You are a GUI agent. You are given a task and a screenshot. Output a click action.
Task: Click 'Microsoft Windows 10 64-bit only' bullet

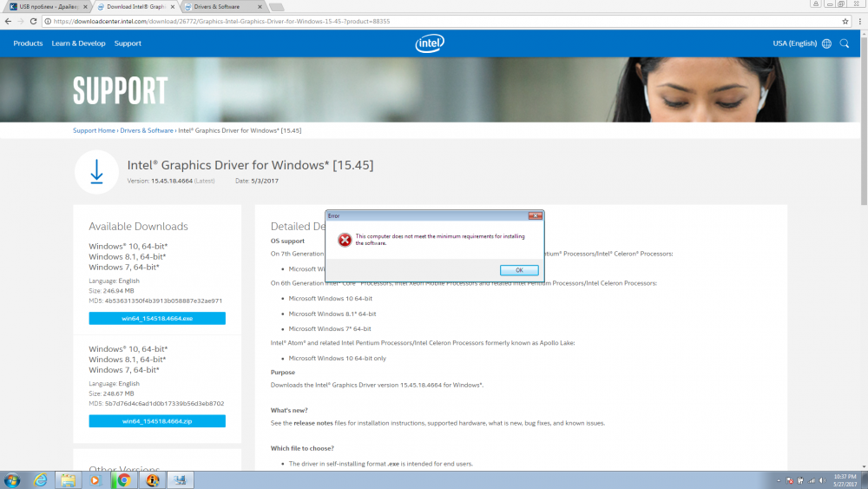click(337, 359)
